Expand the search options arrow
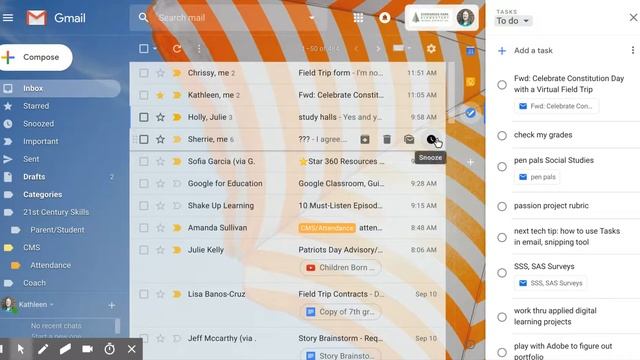The image size is (640, 360). pos(312,18)
